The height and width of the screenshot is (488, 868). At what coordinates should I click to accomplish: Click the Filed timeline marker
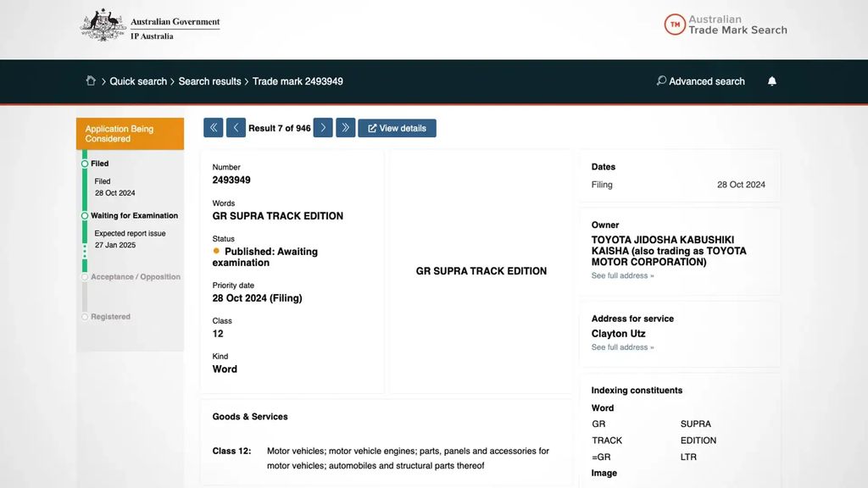click(x=85, y=164)
